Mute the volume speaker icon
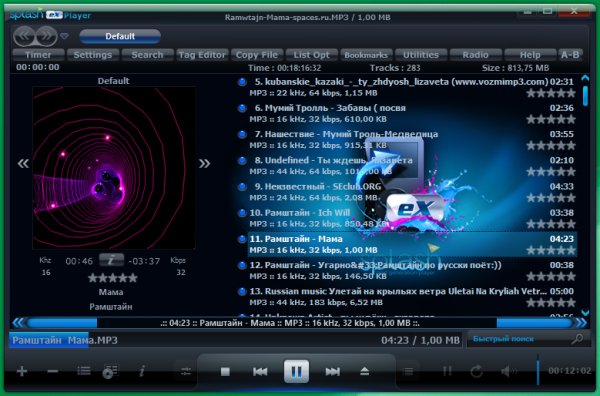Image resolution: width=600 pixels, height=396 pixels. coord(509,371)
